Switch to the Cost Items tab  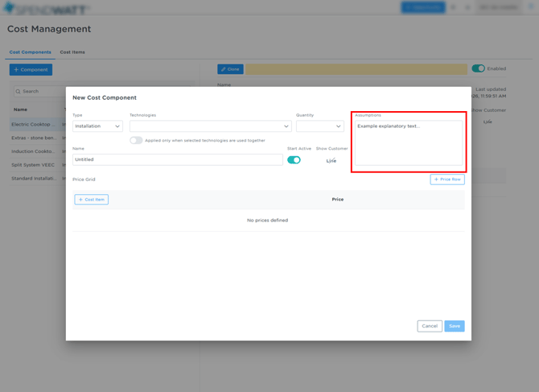(x=72, y=52)
